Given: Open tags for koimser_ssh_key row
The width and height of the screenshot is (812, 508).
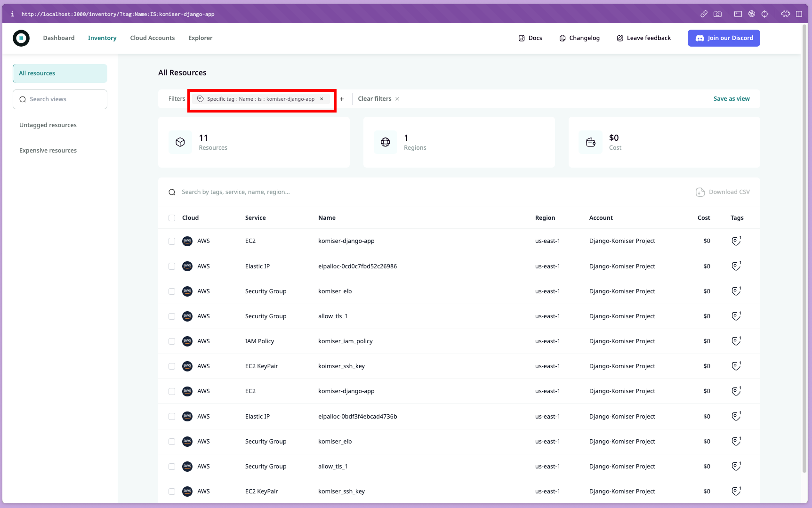Looking at the screenshot, I should coord(736,366).
